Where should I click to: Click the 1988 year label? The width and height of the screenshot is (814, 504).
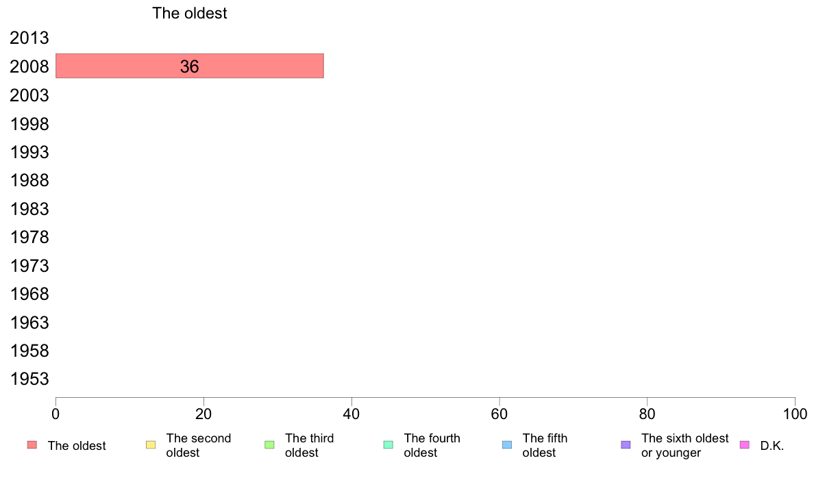pos(29,181)
